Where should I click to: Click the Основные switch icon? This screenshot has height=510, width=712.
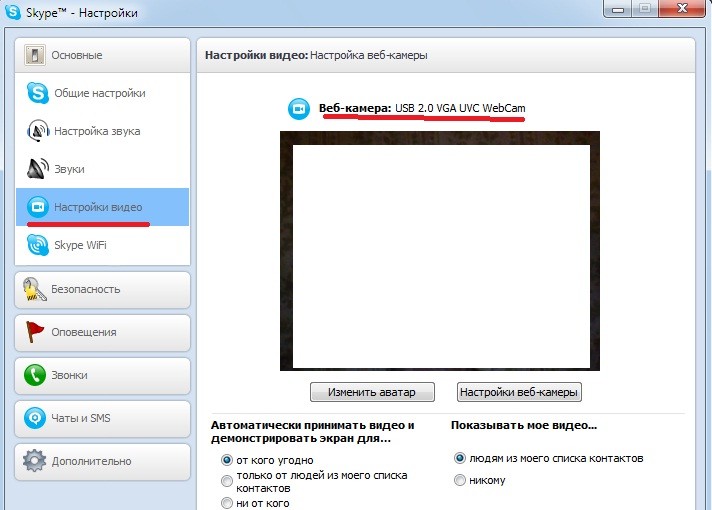click(x=35, y=55)
